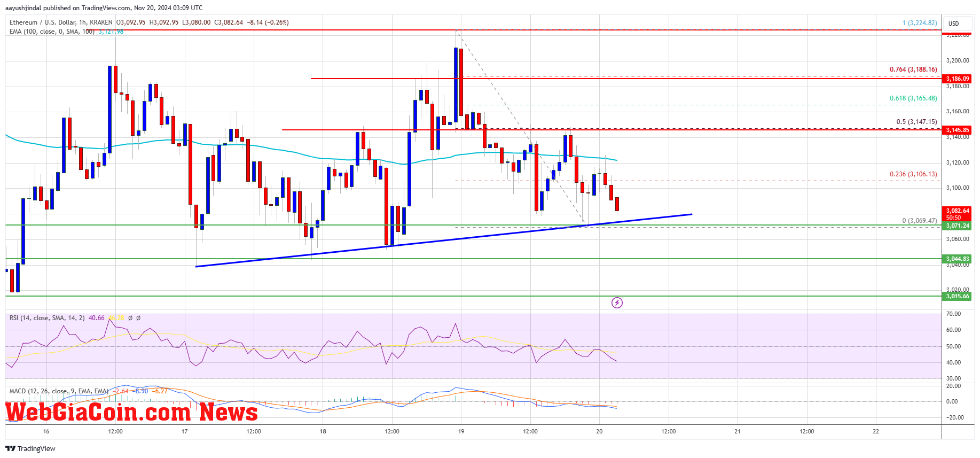Select the 3,044.83 green price label

[958, 259]
